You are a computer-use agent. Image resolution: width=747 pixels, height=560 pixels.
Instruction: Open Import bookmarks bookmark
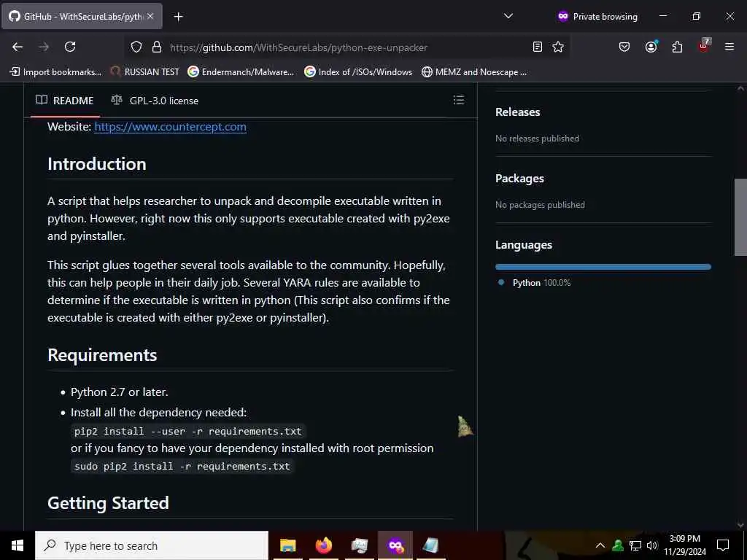pyautogui.click(x=55, y=72)
